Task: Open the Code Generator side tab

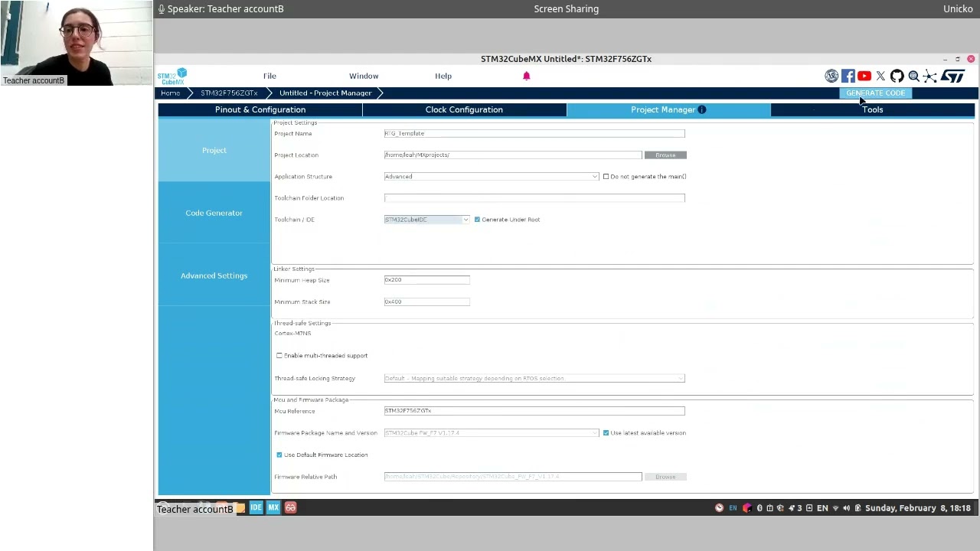Action: click(x=214, y=213)
